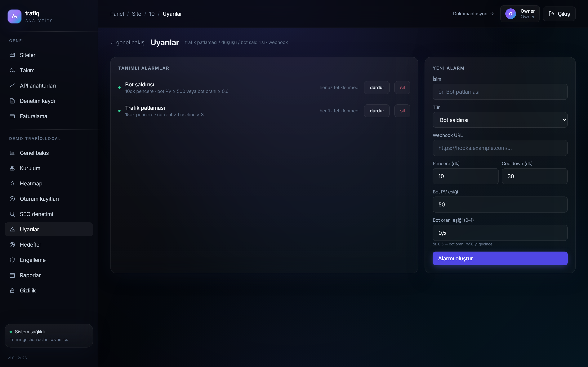Click the trafiq logo icon

pyautogui.click(x=14, y=16)
